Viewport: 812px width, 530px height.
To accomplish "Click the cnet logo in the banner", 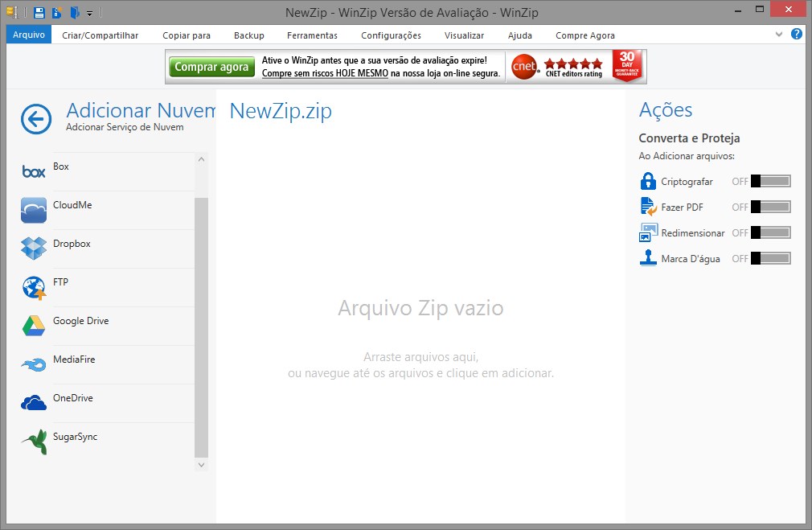I will (x=524, y=67).
